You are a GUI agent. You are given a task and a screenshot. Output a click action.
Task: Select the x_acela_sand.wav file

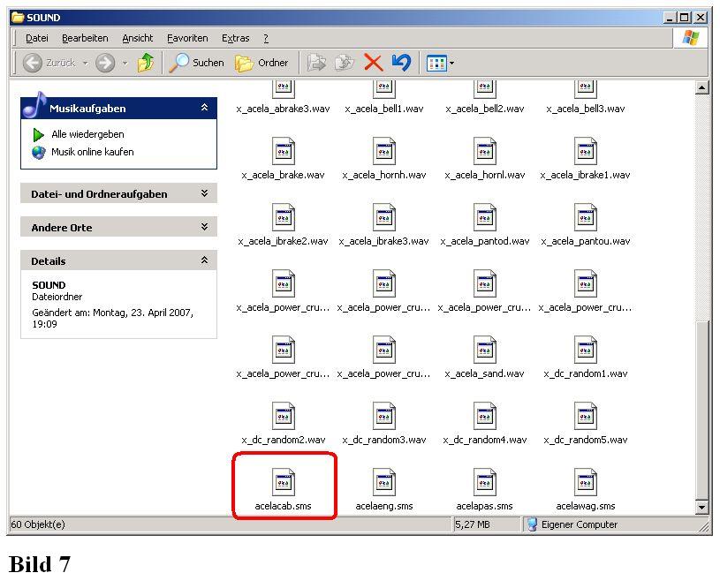click(485, 351)
